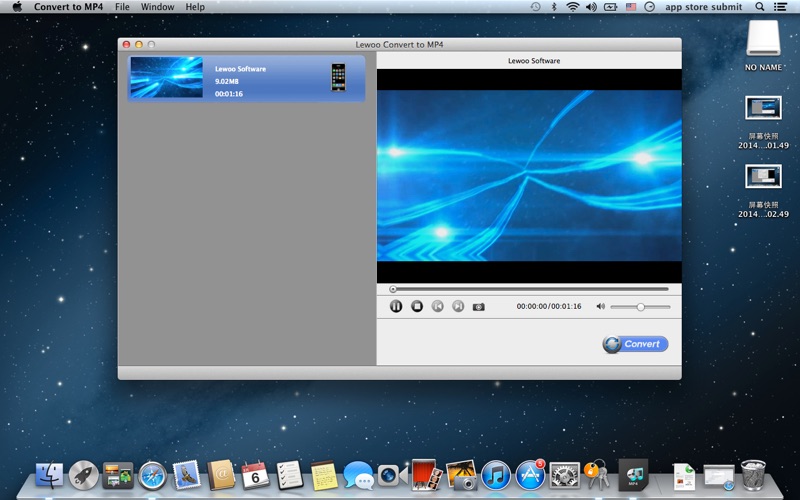Click the 00:00:00/00:01:16 time display
This screenshot has height=500, width=800.
(x=548, y=306)
